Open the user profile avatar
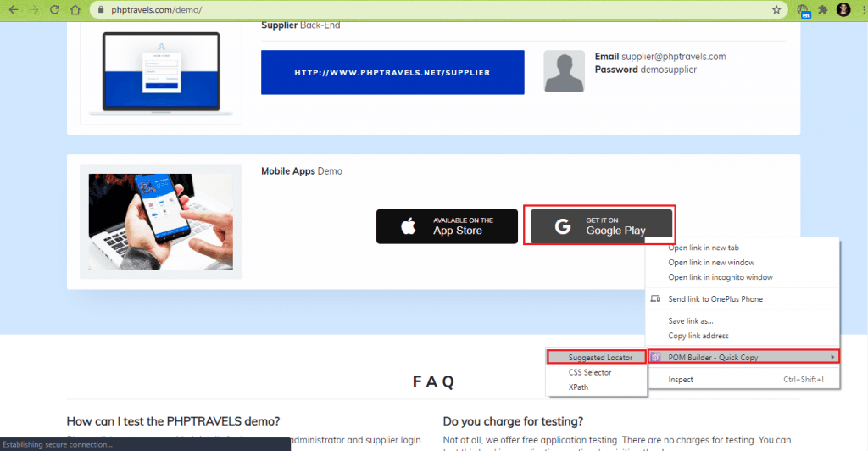Viewport: 868px width, 451px height. 843,9
